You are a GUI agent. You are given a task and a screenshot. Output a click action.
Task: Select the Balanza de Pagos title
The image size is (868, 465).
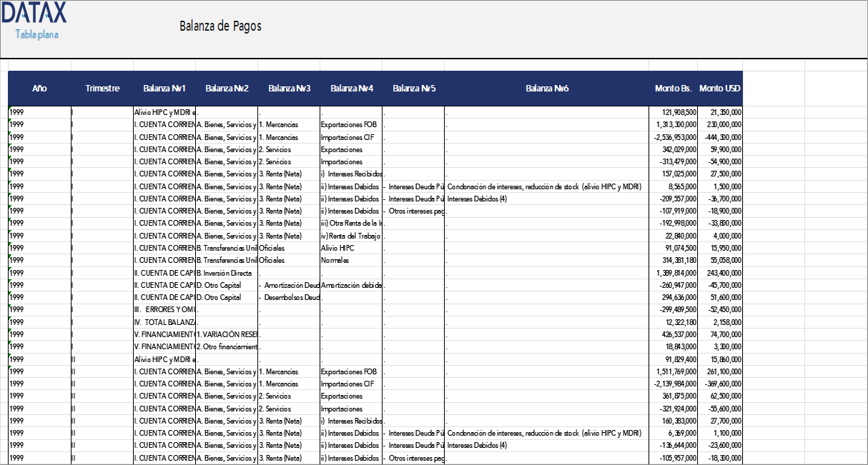220,26
